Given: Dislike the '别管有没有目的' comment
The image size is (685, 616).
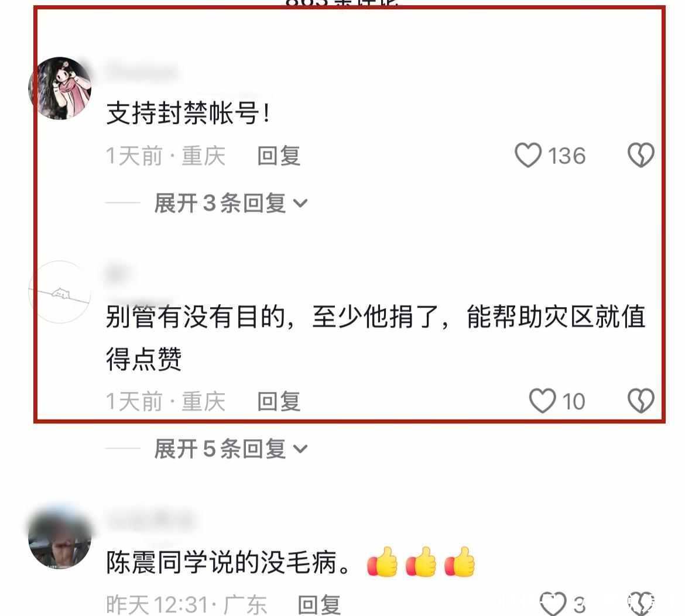Looking at the screenshot, I should pyautogui.click(x=641, y=401).
